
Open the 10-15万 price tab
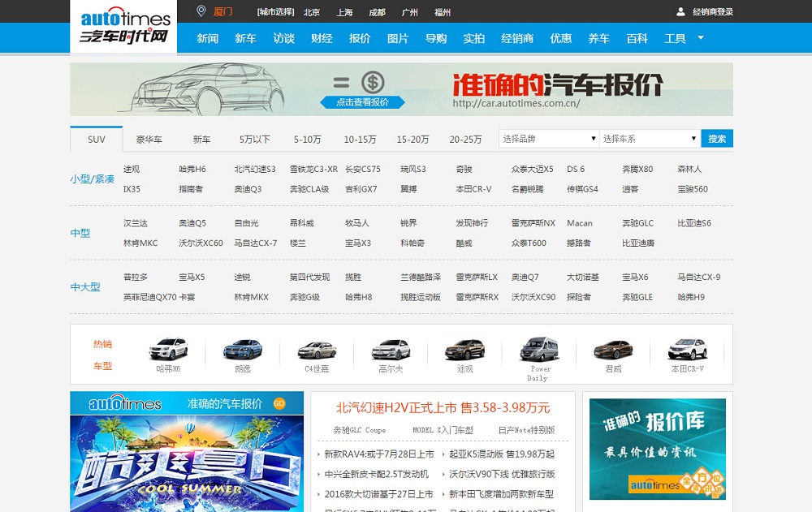[x=360, y=140]
